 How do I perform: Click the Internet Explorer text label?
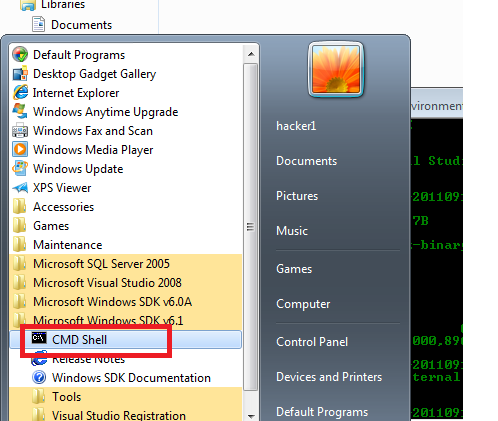76,93
